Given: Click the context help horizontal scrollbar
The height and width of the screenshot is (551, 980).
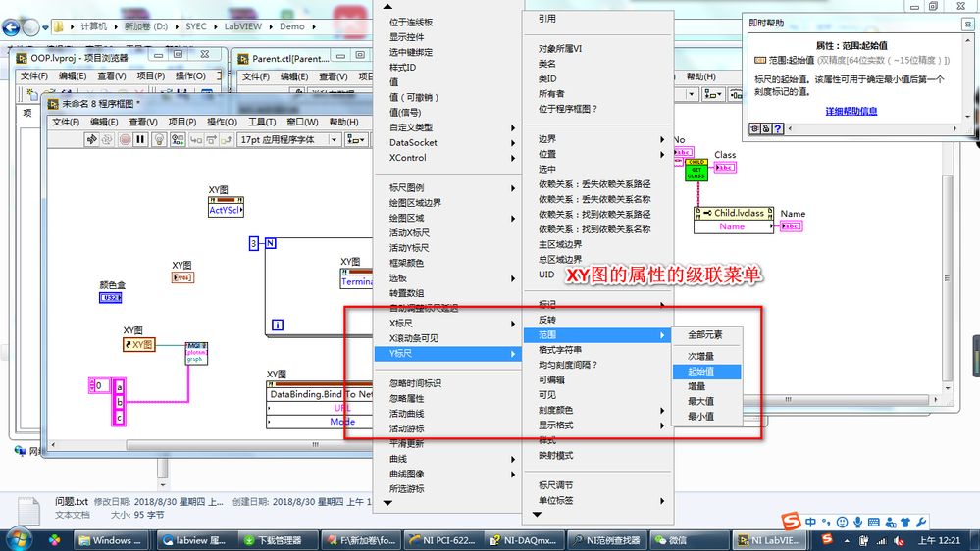Looking at the screenshot, I should pos(872,128).
